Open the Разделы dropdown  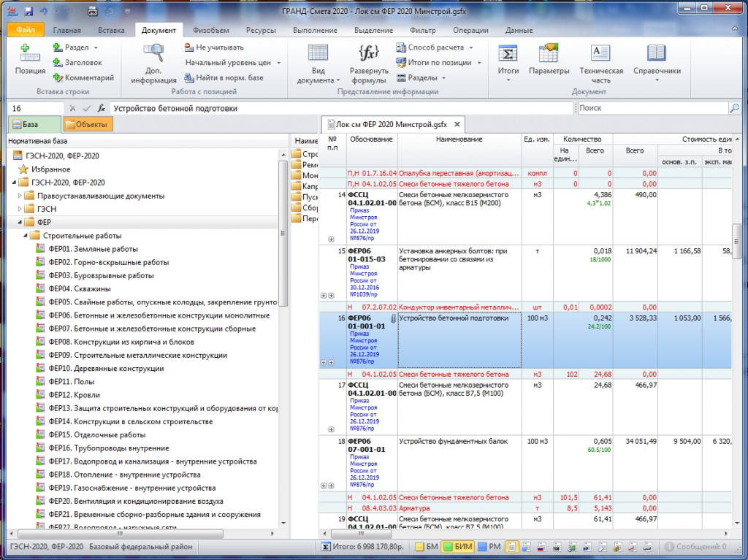[443, 77]
